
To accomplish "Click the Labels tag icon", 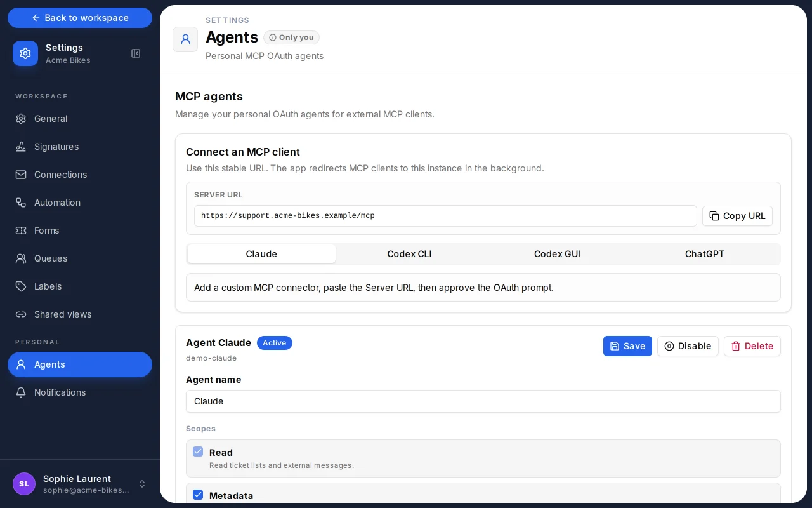I will pos(21,286).
